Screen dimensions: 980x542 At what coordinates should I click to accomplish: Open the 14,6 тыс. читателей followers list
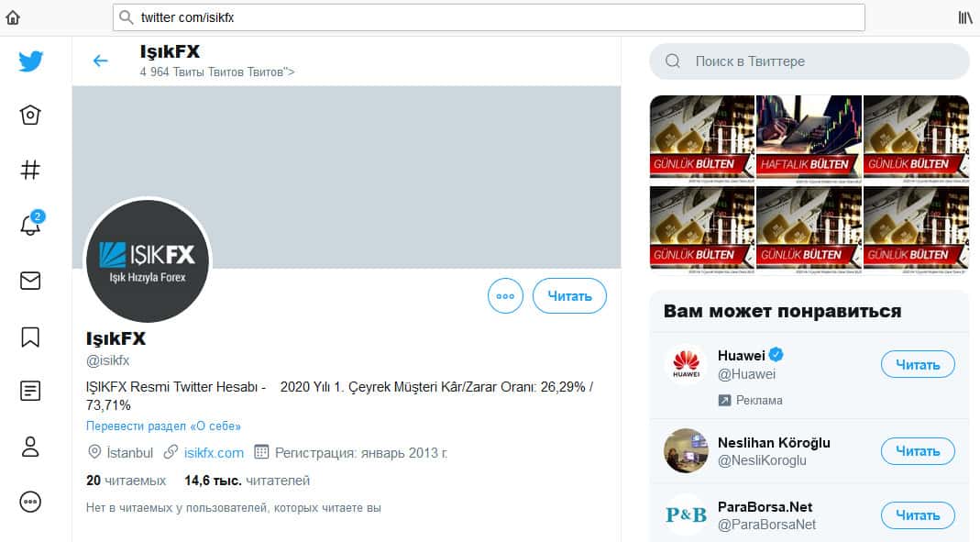point(247,481)
